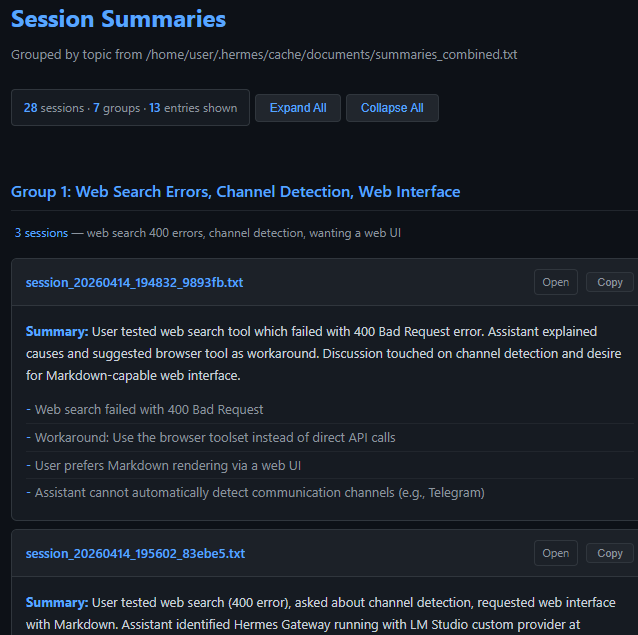
Task: Click the session_20260414_194832_9893fb.txt filename link
Action: (x=134, y=282)
